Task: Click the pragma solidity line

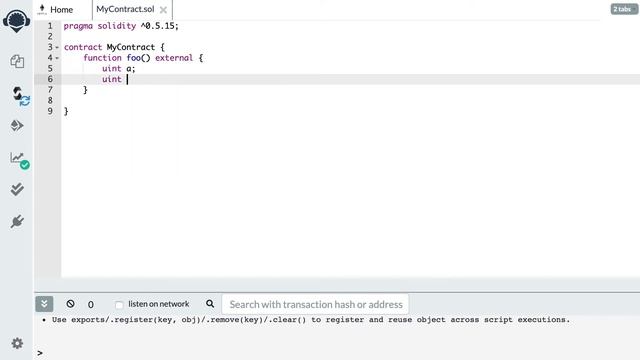Action: (121, 26)
